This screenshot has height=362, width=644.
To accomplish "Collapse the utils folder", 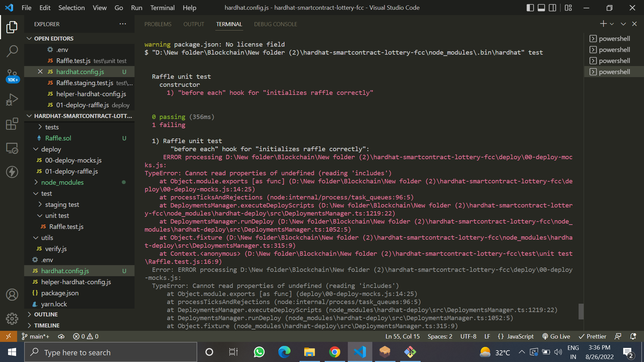I will (79, 238).
